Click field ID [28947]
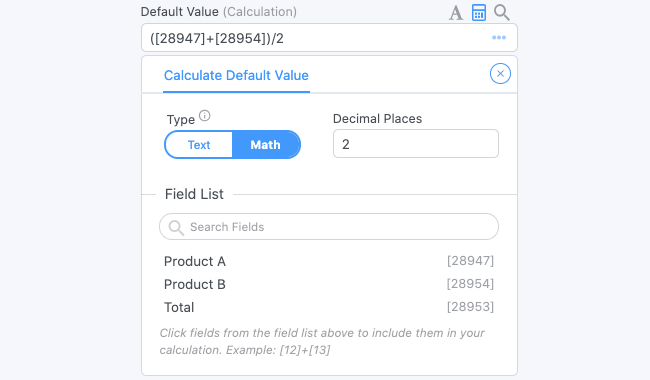 (470, 261)
